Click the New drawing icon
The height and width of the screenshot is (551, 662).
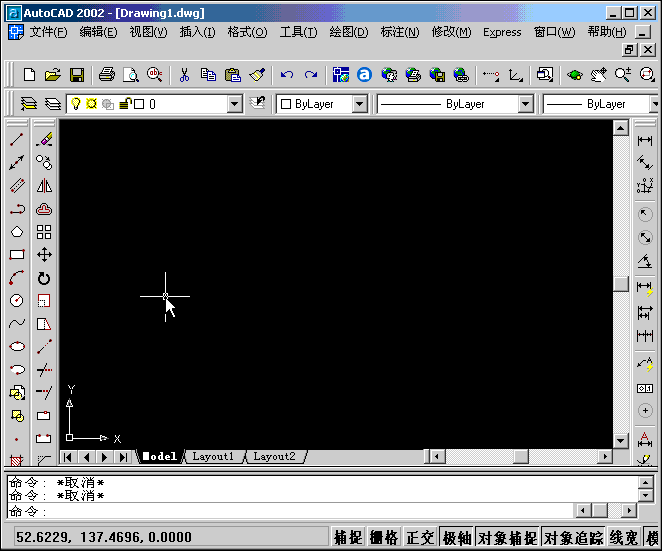click(x=29, y=75)
